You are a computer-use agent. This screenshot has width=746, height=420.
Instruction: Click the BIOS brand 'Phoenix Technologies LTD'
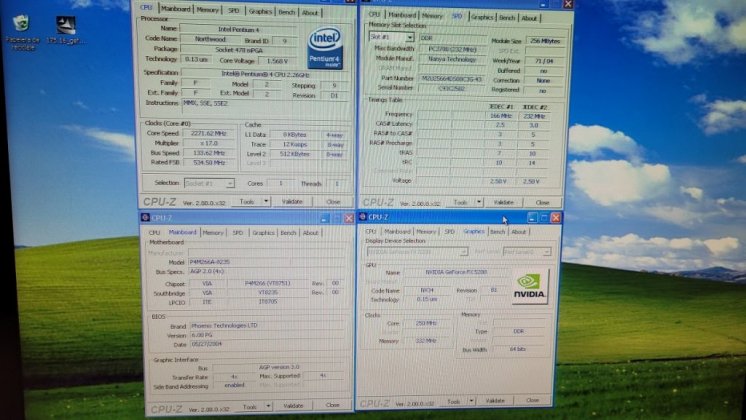coord(266,326)
